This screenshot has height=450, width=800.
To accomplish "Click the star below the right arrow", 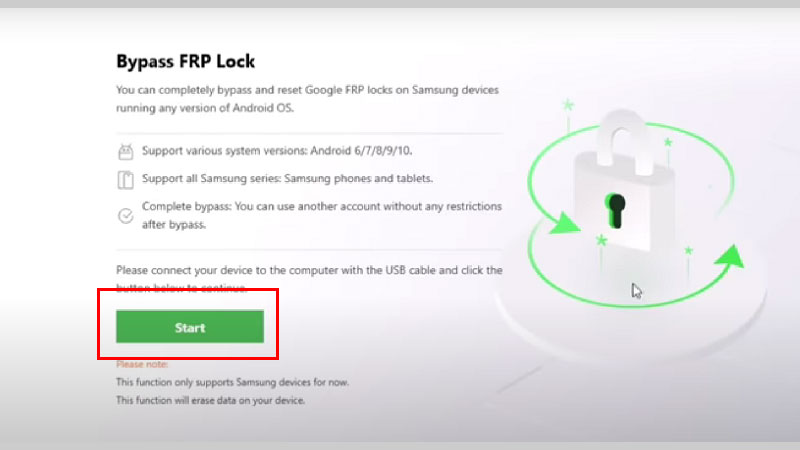I will (x=689, y=251).
